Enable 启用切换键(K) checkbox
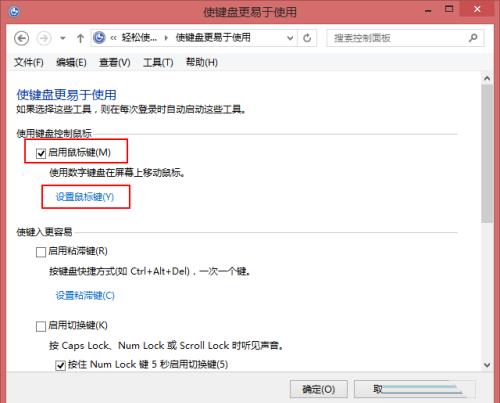The image size is (500, 403). click(x=41, y=326)
